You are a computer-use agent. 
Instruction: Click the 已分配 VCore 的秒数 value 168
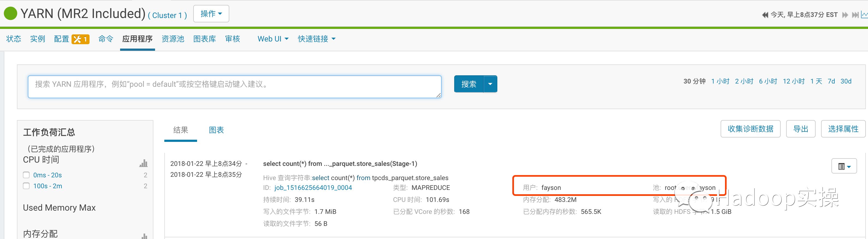464,212
